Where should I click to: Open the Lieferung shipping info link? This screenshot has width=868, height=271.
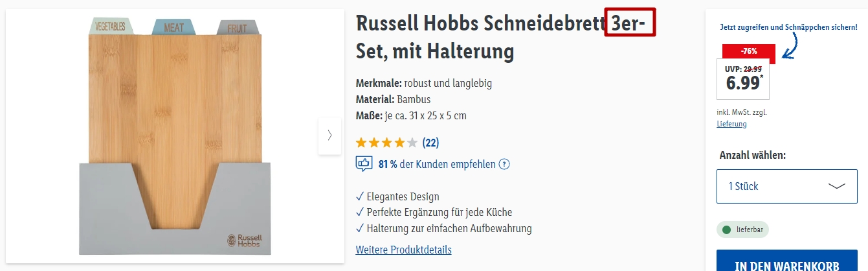coord(731,124)
